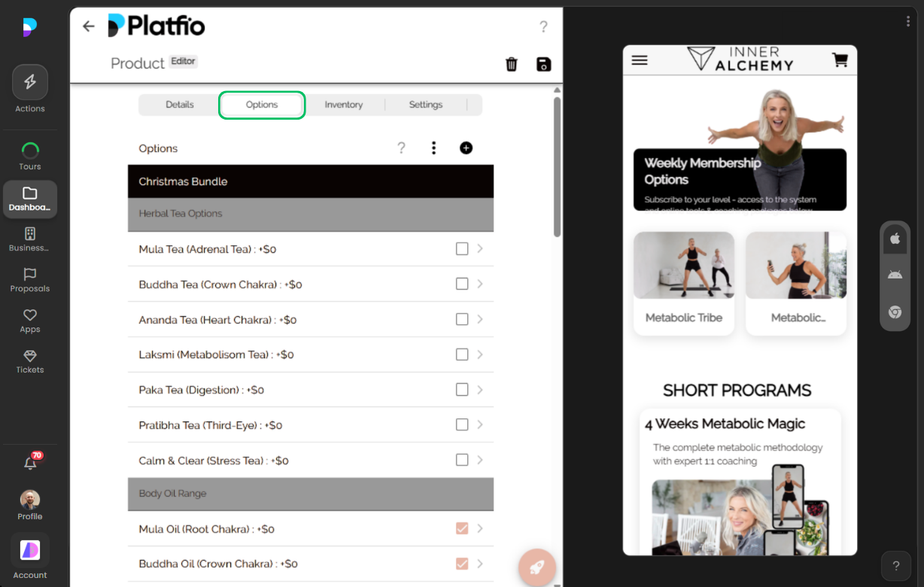The image size is (924, 587).
Task: Click the save floppy disk icon
Action: click(543, 64)
